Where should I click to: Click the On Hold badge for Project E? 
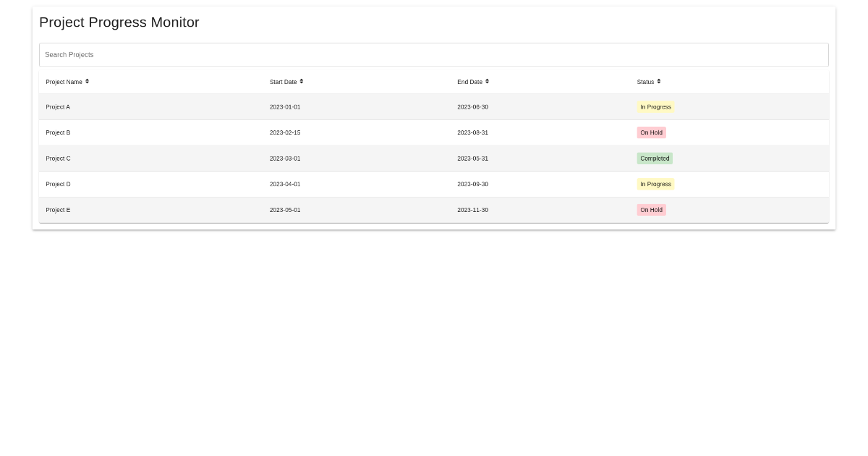(651, 210)
